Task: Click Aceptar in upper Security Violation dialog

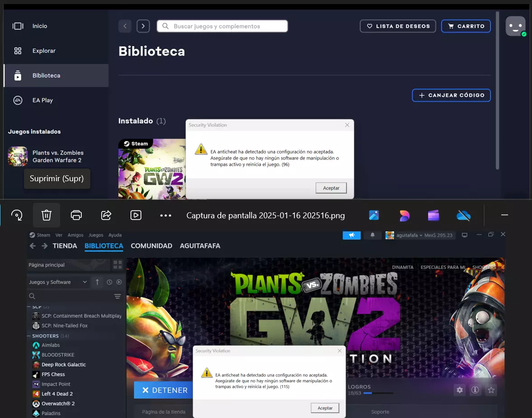Action: (331, 188)
